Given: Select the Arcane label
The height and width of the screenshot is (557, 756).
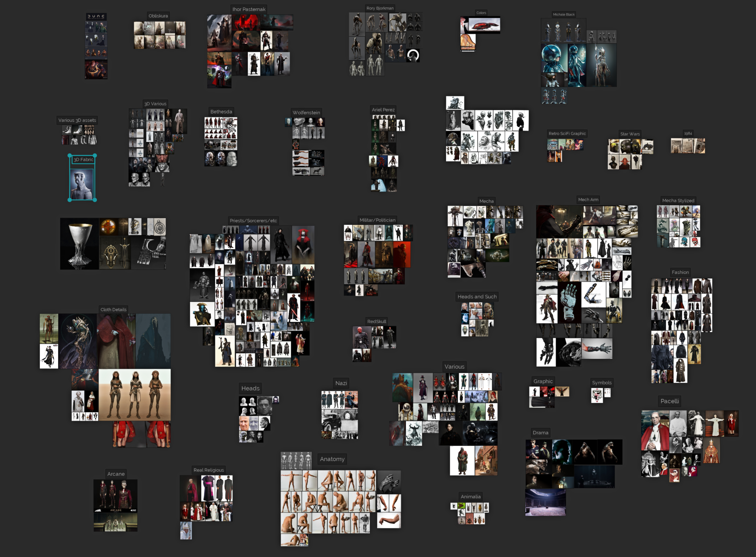Looking at the screenshot, I should [116, 474].
